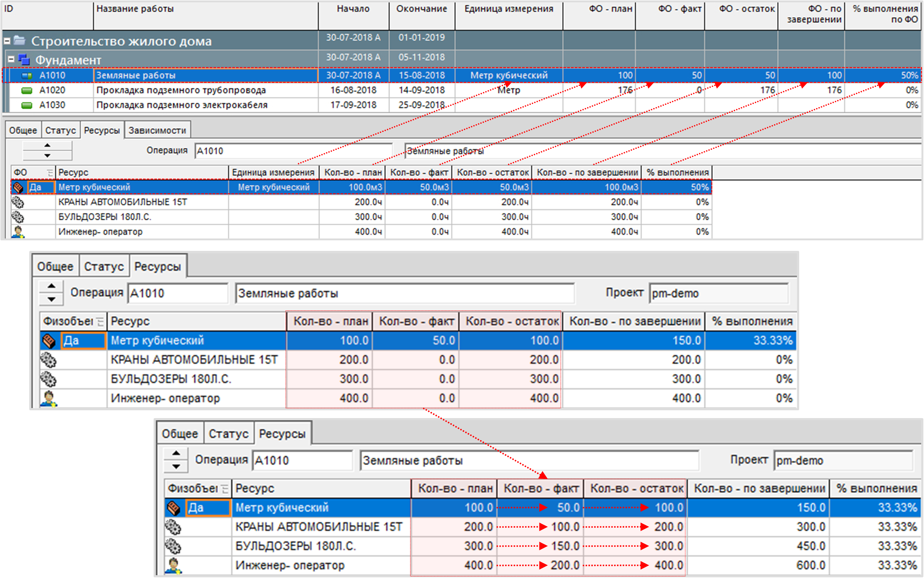Screen dimensions: 924x578
Task: Click the previous operation up arrow in the top panel
Action: pyautogui.click(x=47, y=146)
